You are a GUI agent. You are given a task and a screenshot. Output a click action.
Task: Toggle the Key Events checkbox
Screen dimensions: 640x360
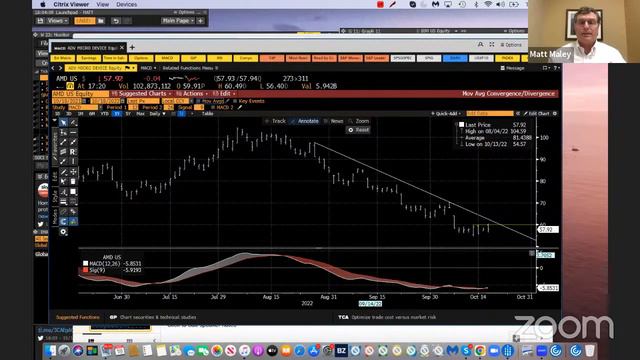click(x=235, y=101)
